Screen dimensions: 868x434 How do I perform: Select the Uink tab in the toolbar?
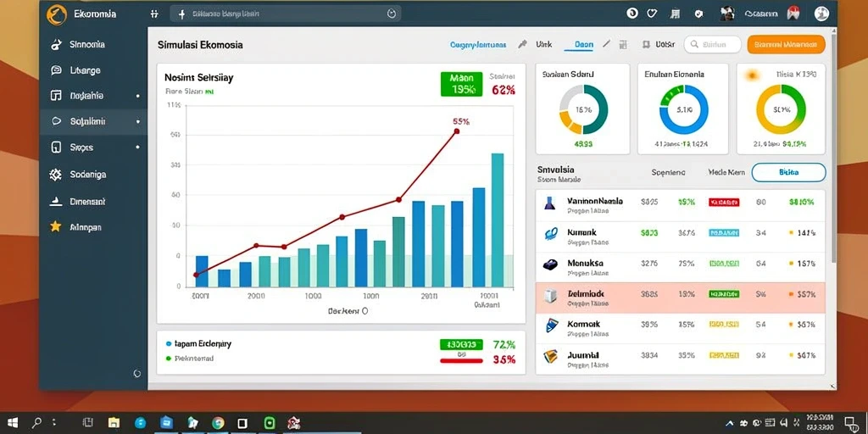pos(544,44)
